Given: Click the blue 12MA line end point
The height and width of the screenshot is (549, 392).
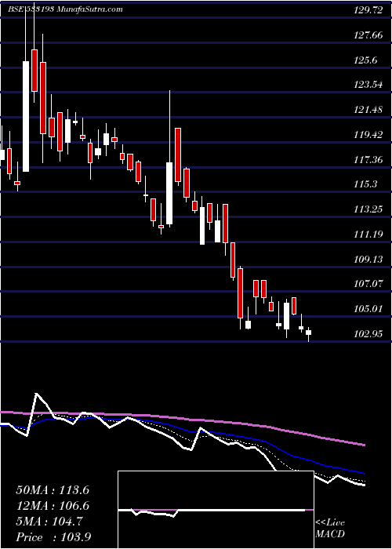Looking at the screenshot, I should pyautogui.click(x=365, y=474).
